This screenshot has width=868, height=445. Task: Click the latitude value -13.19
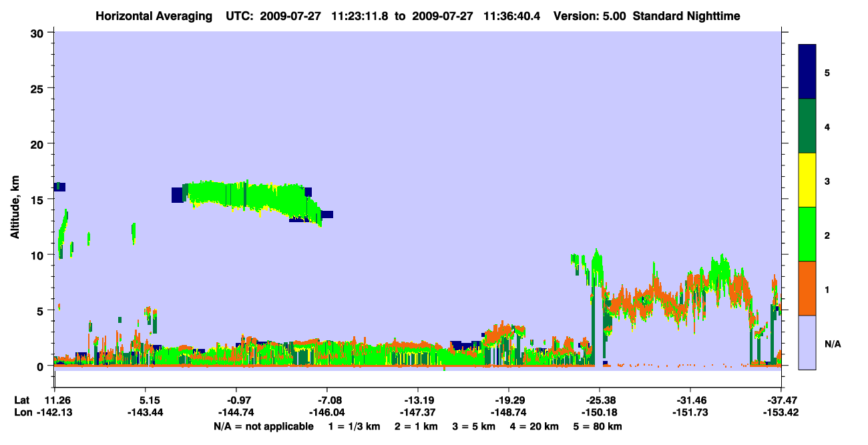418,401
